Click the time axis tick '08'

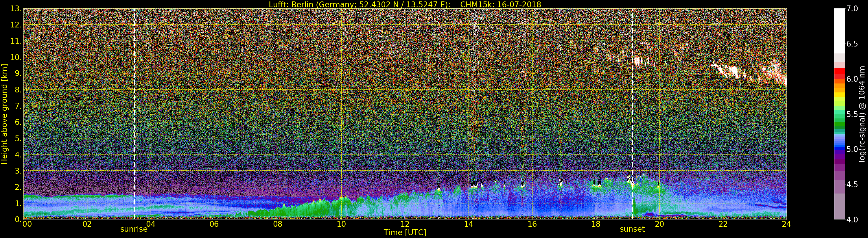pos(278,224)
